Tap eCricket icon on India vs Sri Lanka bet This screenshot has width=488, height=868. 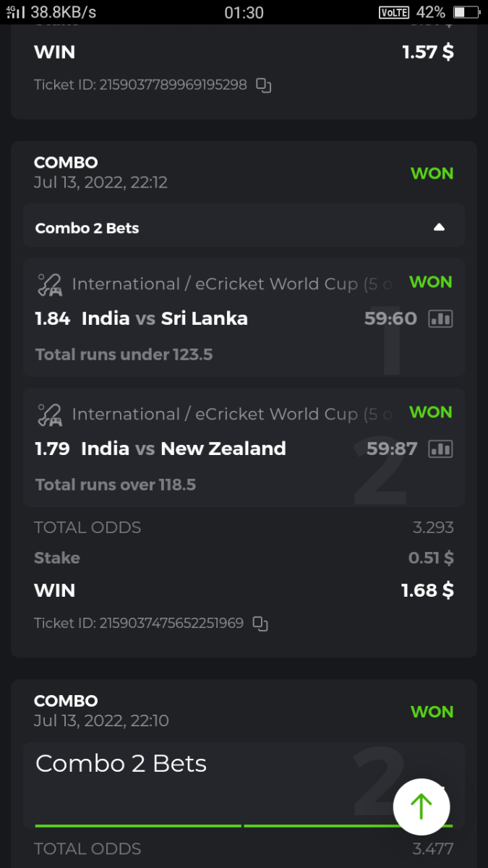click(x=49, y=284)
